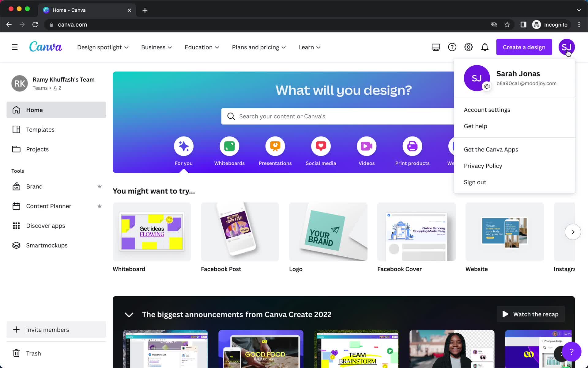This screenshot has height=368, width=588.
Task: Click Watch the recap button
Action: pyautogui.click(x=531, y=314)
